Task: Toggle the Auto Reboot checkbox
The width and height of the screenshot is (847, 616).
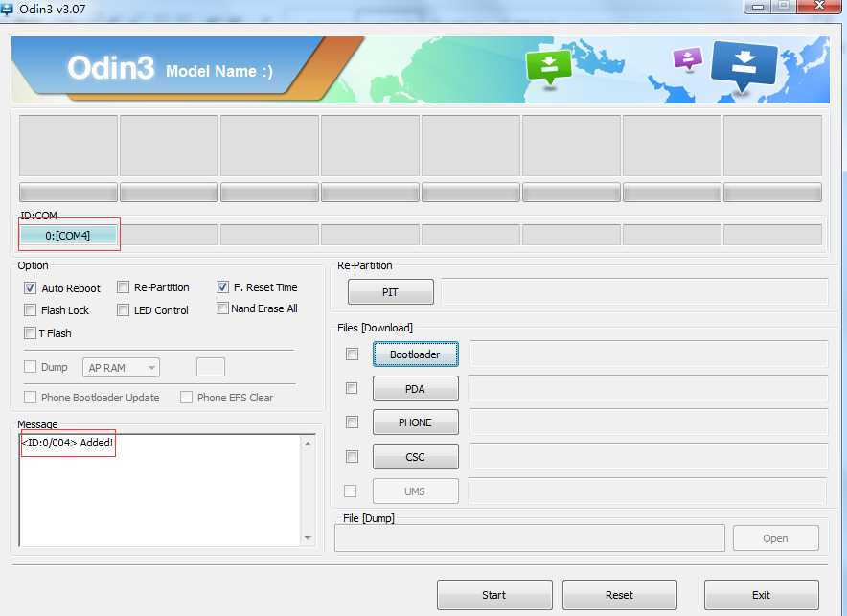Action: click(30, 287)
